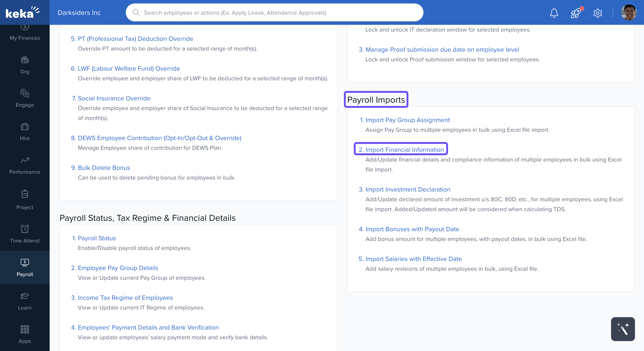This screenshot has height=351, width=644.
Task: Open Social Insurance Override link
Action: (114, 98)
